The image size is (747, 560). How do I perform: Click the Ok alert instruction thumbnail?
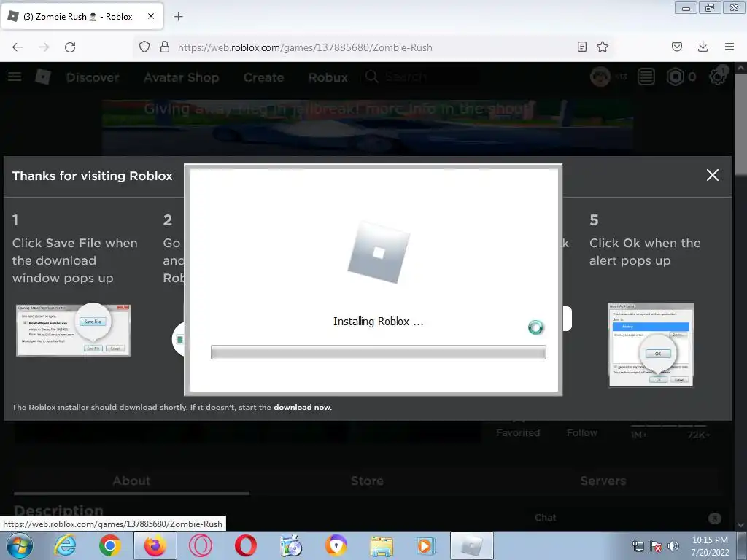(651, 345)
